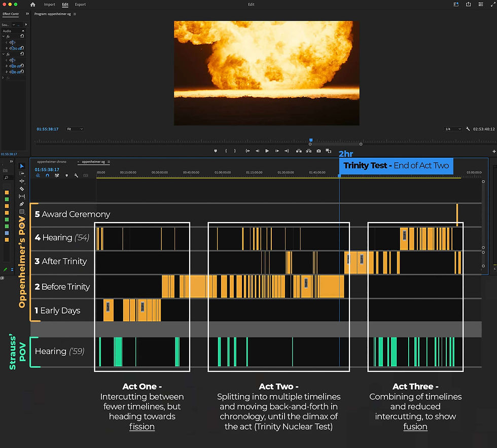The image size is (497, 448).
Task: Open timeline display settings wrench
Action: (x=76, y=176)
